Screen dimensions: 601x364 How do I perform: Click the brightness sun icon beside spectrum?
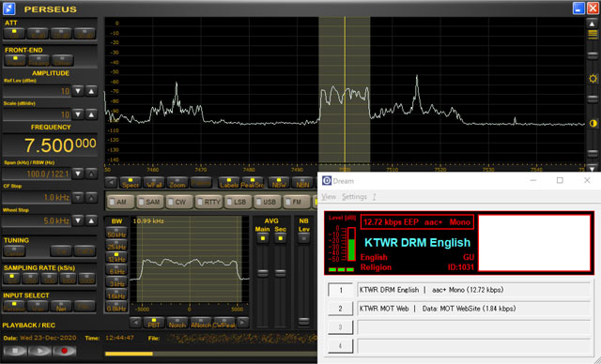click(593, 79)
